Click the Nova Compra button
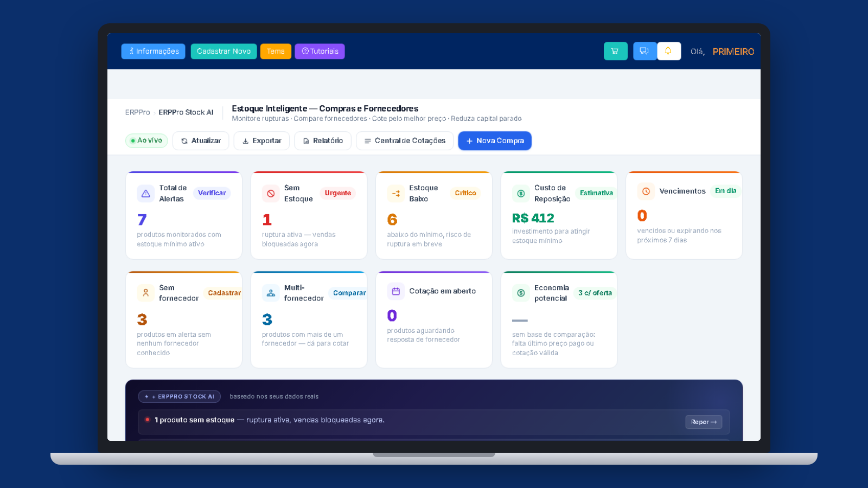Screen dimensions: 868x488 pos(495,141)
